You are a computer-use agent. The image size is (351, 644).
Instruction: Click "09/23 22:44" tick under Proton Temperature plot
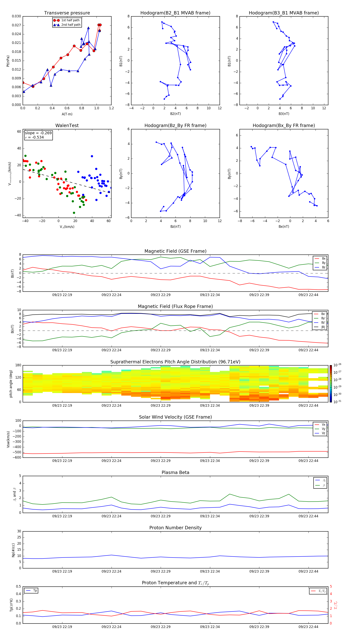[308, 627]
